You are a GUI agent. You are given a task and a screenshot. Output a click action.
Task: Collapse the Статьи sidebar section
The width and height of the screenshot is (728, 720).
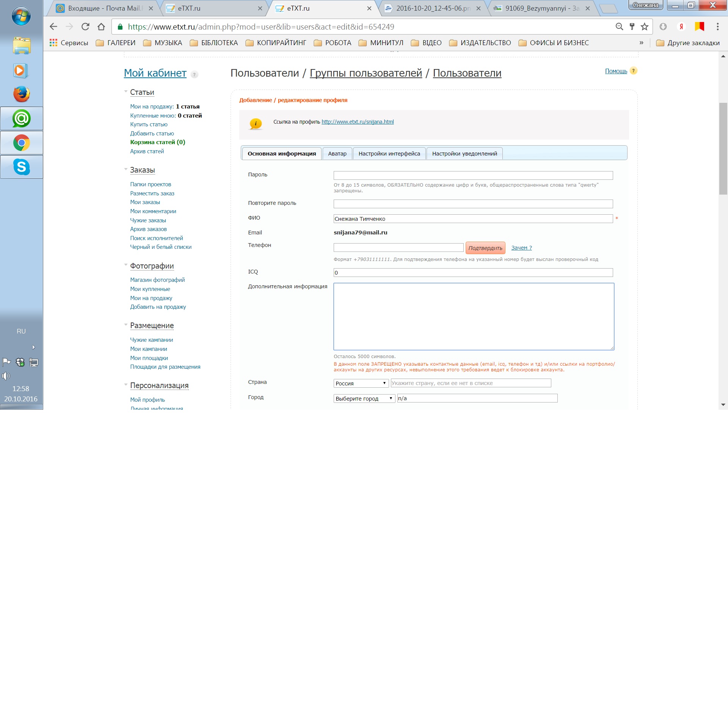pyautogui.click(x=126, y=91)
